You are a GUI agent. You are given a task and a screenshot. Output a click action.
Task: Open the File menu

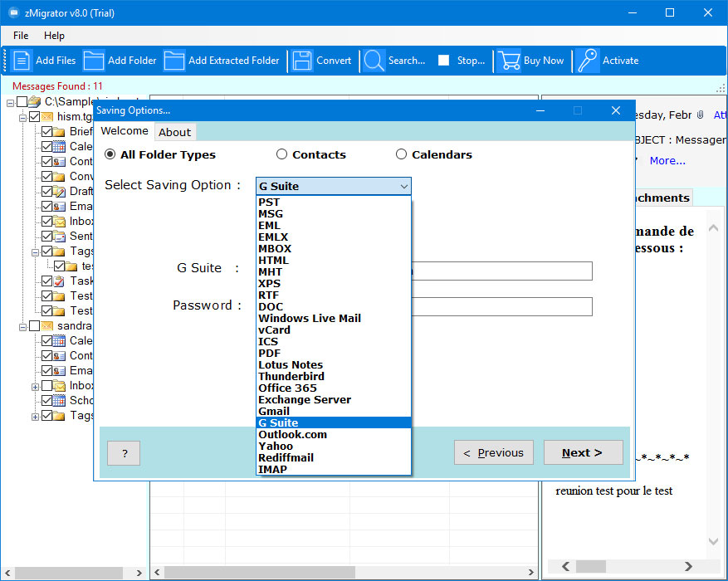tap(21, 36)
